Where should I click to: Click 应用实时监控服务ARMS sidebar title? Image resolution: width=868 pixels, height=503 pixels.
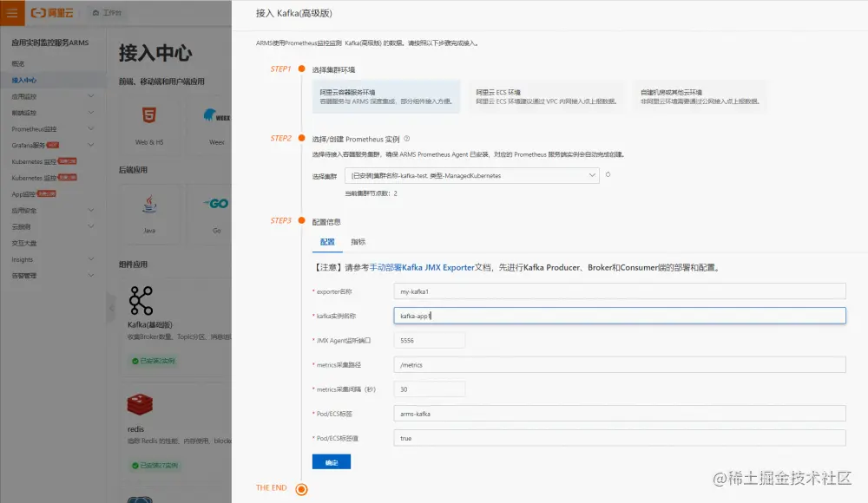[49, 42]
